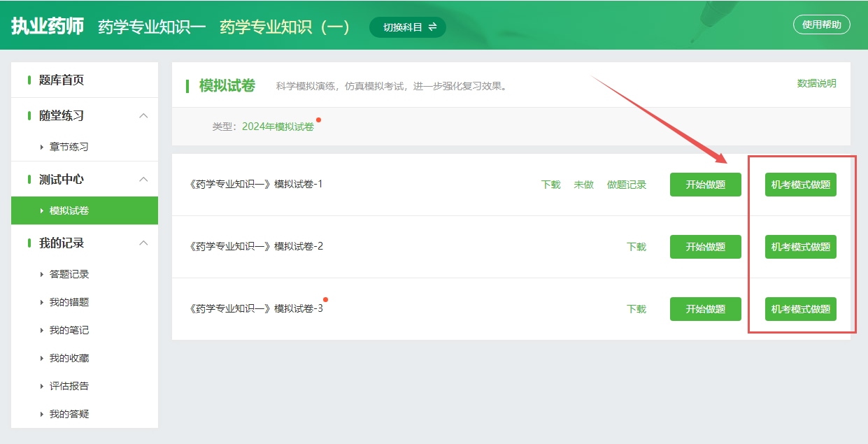
Task: Go to 题库首页 in sidebar
Action: click(62, 80)
